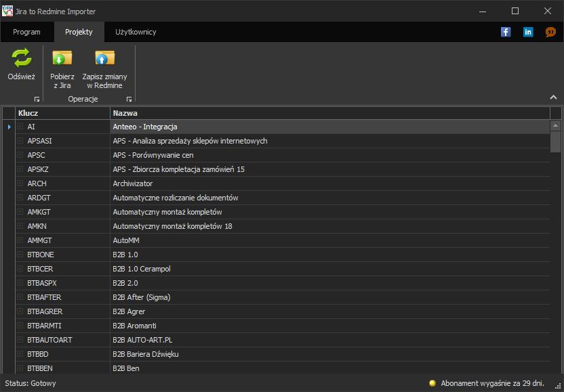Select 'Automatyczny montaż kompletów 18' cell
Screen dimensions: 564x392
click(x=330, y=226)
